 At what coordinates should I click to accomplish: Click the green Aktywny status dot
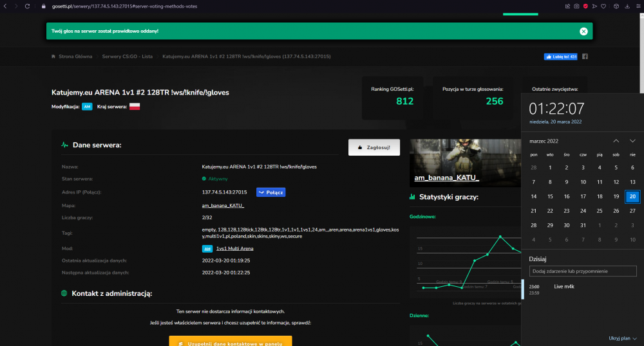[x=204, y=179]
